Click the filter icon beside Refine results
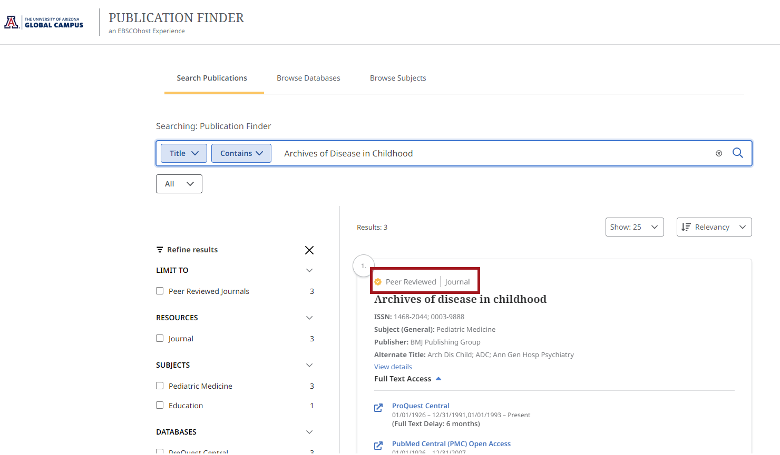Image resolution: width=780 pixels, height=455 pixels. pos(160,250)
